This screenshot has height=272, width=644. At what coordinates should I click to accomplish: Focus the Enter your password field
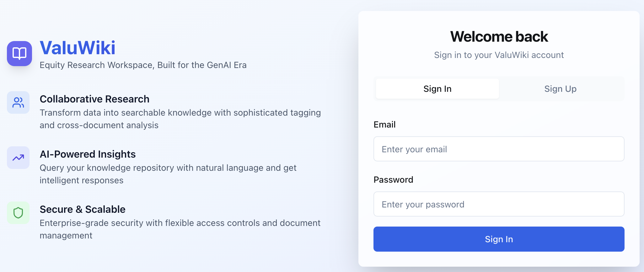[499, 204]
